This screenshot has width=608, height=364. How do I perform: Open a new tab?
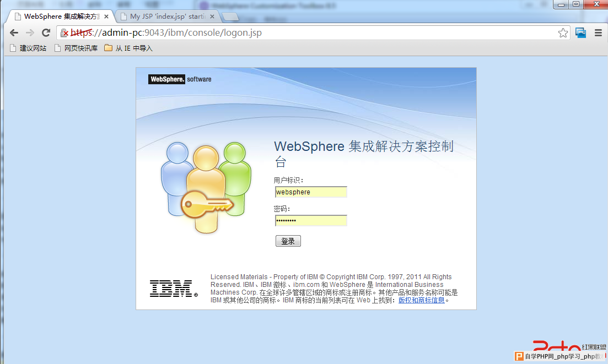pos(230,17)
